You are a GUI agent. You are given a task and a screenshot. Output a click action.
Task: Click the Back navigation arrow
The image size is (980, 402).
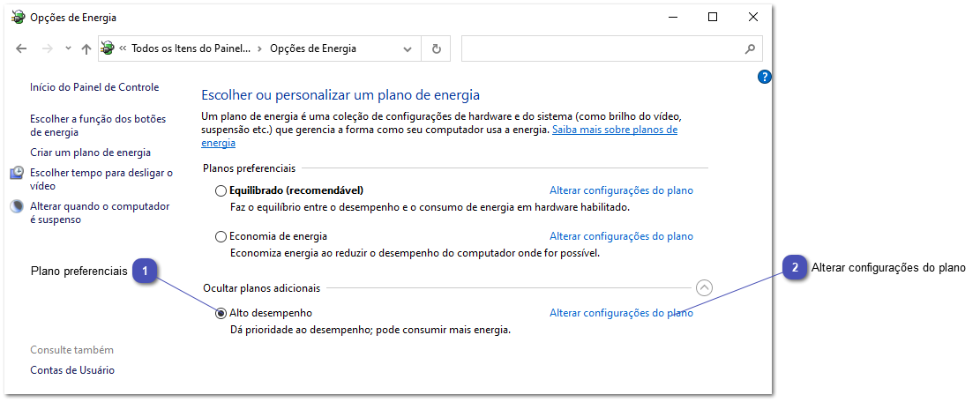tap(21, 48)
